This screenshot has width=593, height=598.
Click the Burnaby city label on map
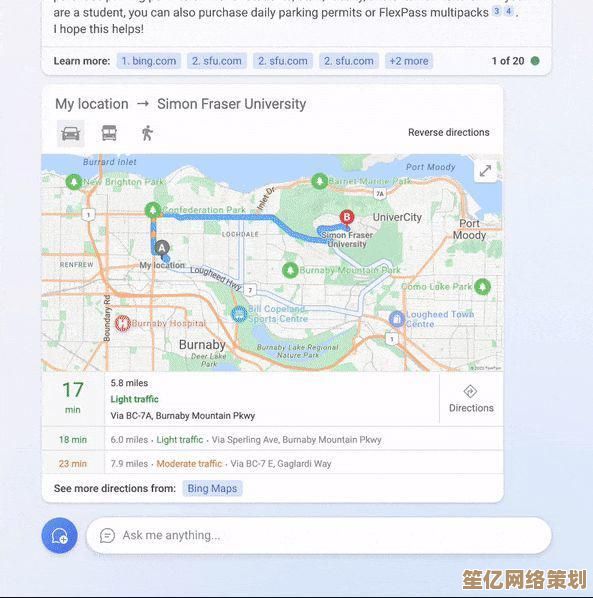tap(202, 345)
